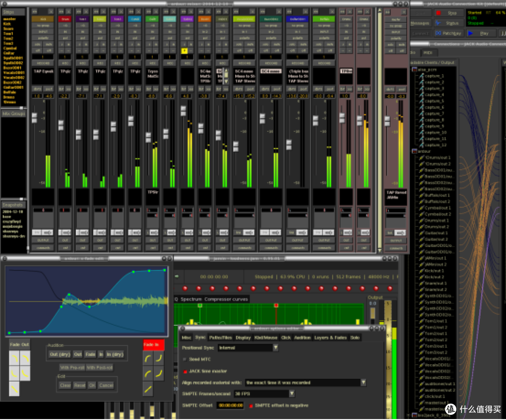The width and height of the screenshot is (506, 420).
Task: Click the alsa_pcm client icon
Action: pyautogui.click(x=415, y=69)
